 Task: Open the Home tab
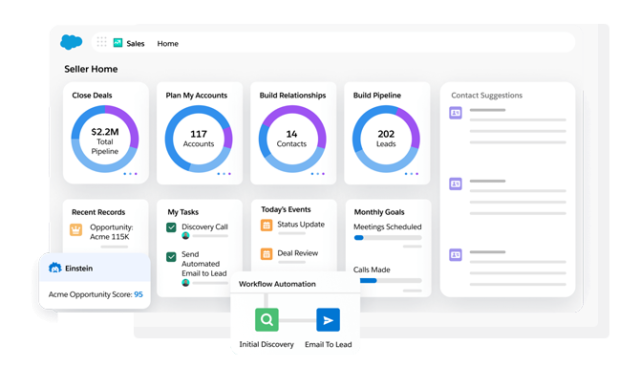coord(168,44)
